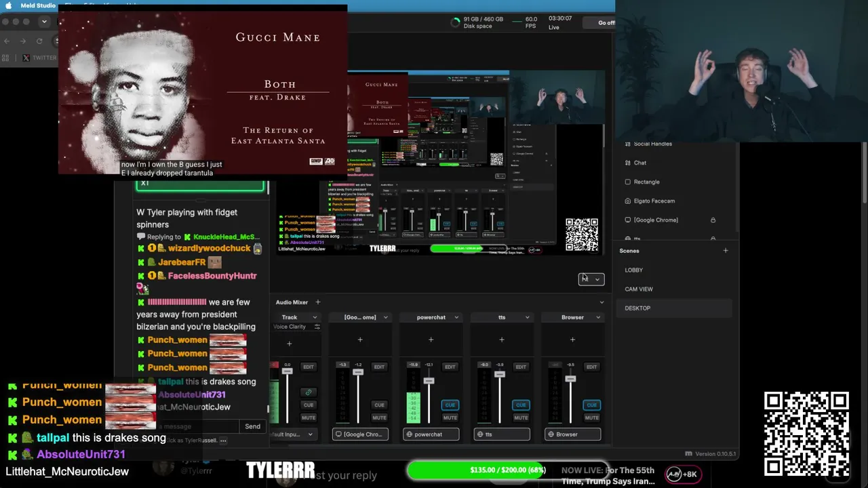Screen dimensions: 868x488
Task: Select the [Google Chro... source box in mixer
Action: 360,434
